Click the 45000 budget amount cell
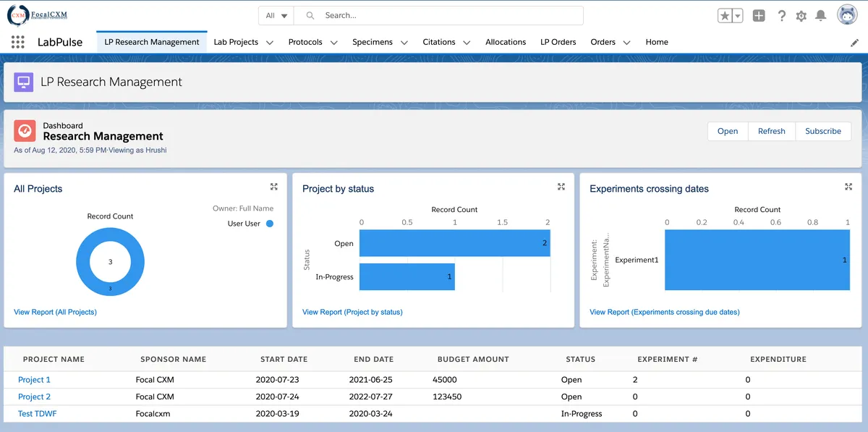Viewport: 868px width, 432px height. click(445, 380)
